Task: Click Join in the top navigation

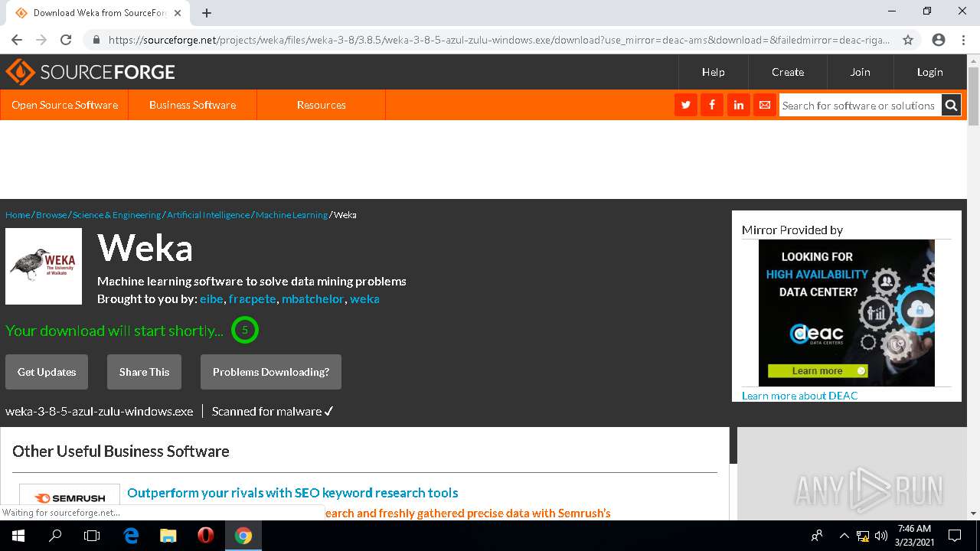Action: point(860,72)
